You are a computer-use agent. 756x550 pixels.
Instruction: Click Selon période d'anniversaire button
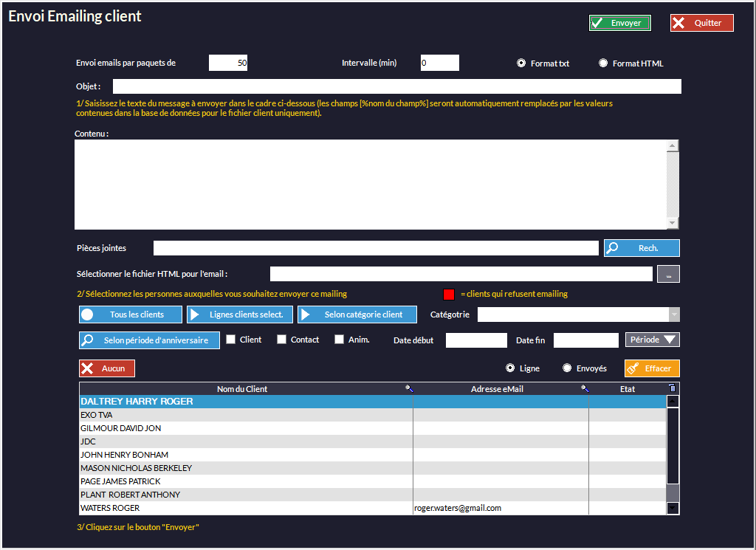pyautogui.click(x=150, y=340)
